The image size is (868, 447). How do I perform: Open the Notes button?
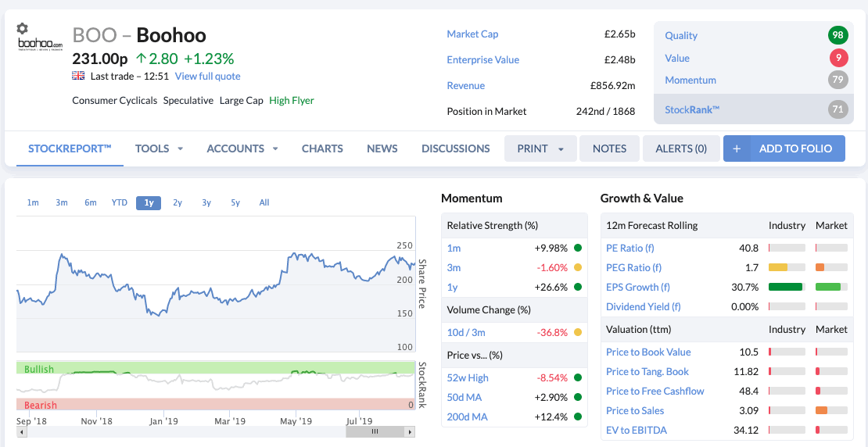pyautogui.click(x=609, y=148)
